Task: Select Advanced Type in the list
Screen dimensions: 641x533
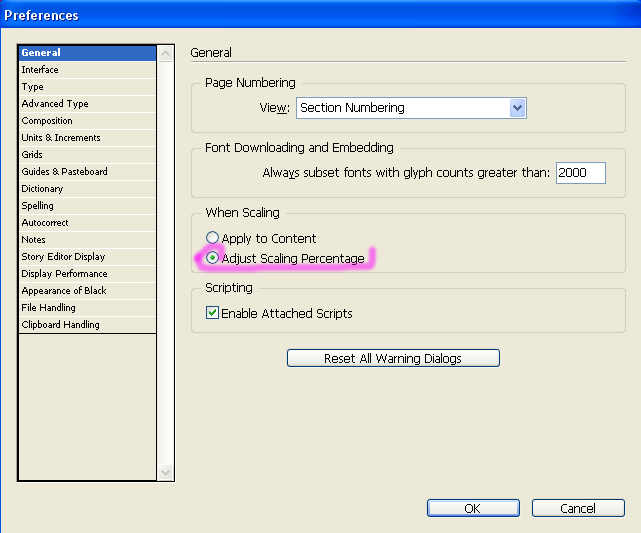Action: tap(87, 104)
